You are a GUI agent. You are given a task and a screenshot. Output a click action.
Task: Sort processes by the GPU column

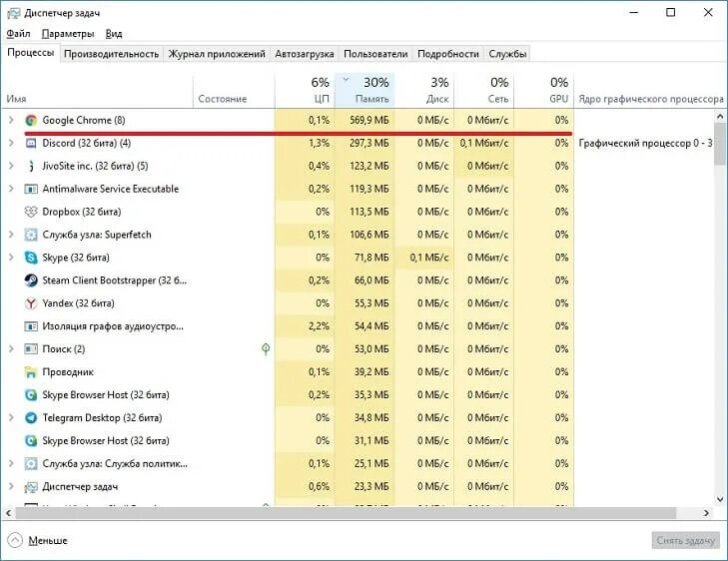coord(543,90)
